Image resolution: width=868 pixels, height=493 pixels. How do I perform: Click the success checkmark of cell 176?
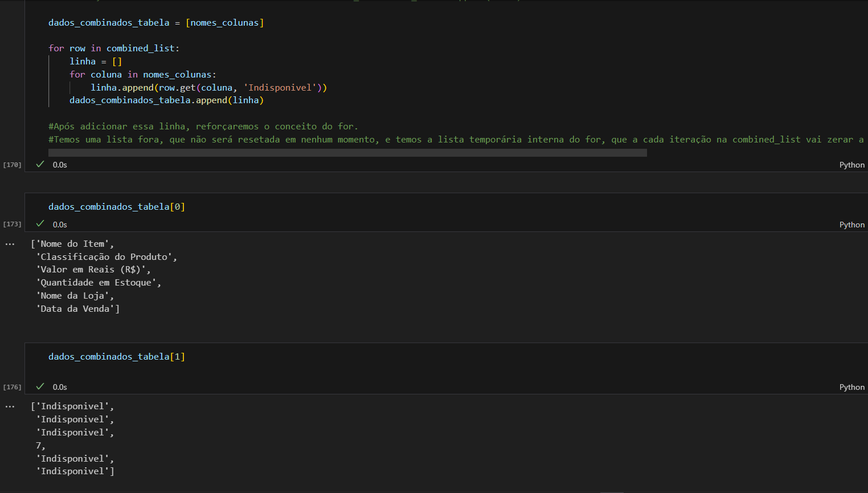pyautogui.click(x=40, y=386)
